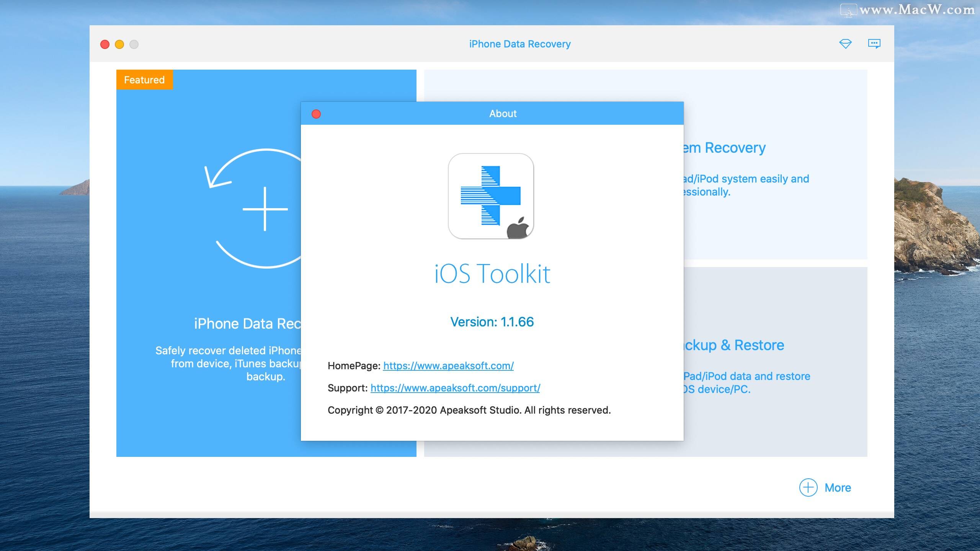This screenshot has height=551, width=980.
Task: Open the apeaksoft.com homepage link
Action: click(x=448, y=366)
